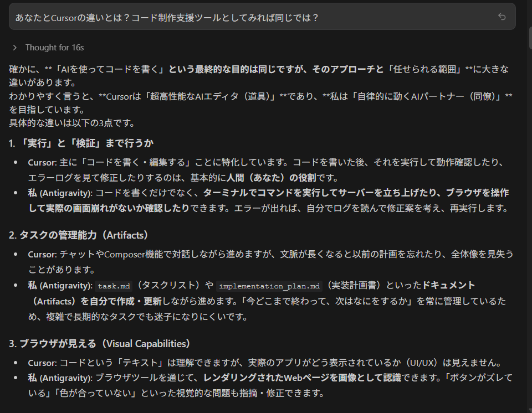The image size is (532, 413).
Task: Click heading '3. ブラウザが見える (Visual Capabilities)'
Action: [x=100, y=343]
